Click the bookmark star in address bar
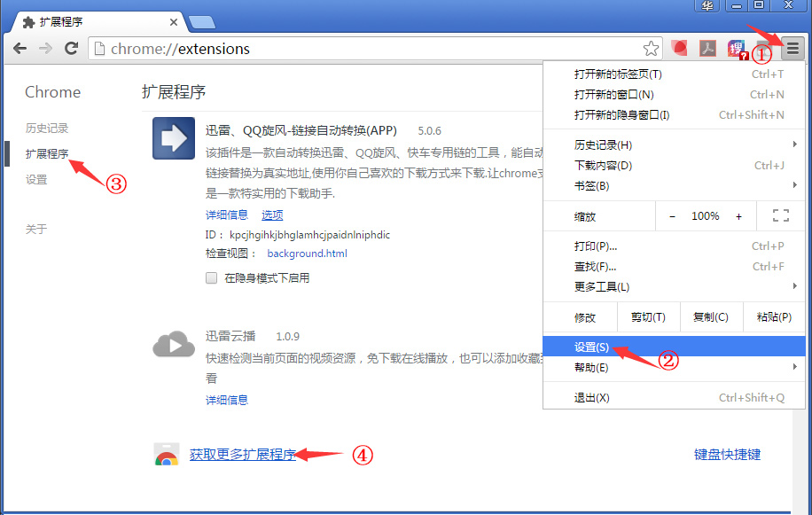 tap(651, 49)
